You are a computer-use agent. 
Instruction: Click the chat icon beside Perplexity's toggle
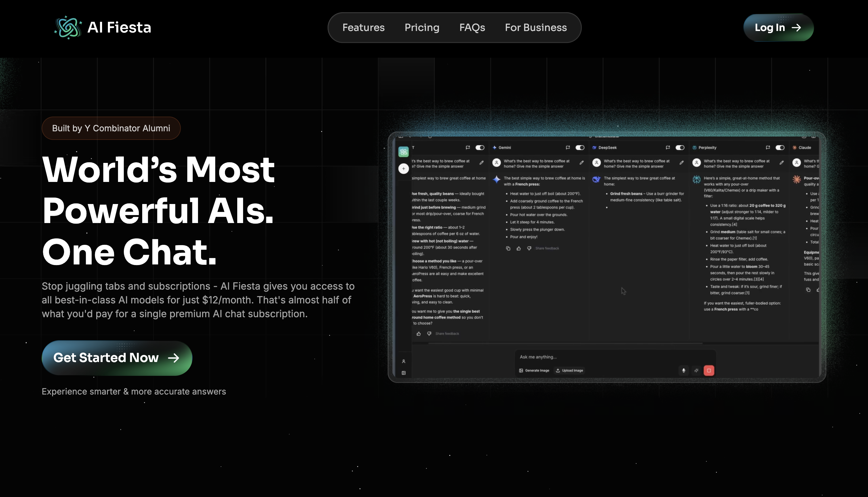point(768,148)
